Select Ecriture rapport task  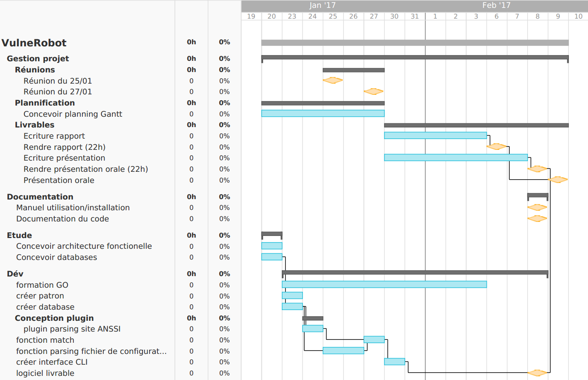pyautogui.click(x=54, y=136)
